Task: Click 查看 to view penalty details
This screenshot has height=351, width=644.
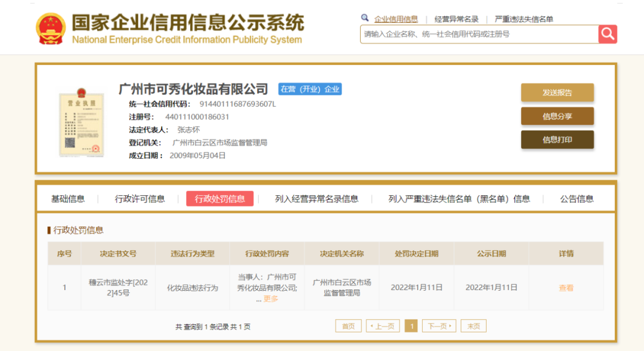Action: click(566, 288)
